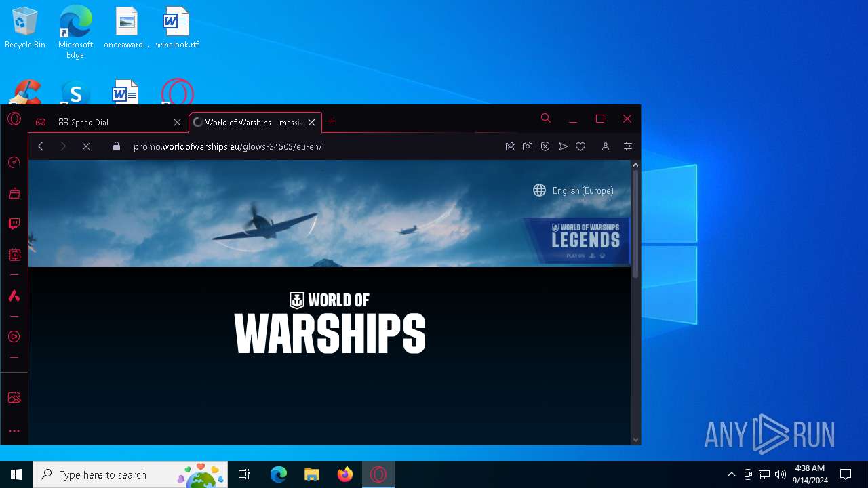The image size is (868, 488).
Task: Click the globe language icon
Action: pyautogui.click(x=539, y=190)
